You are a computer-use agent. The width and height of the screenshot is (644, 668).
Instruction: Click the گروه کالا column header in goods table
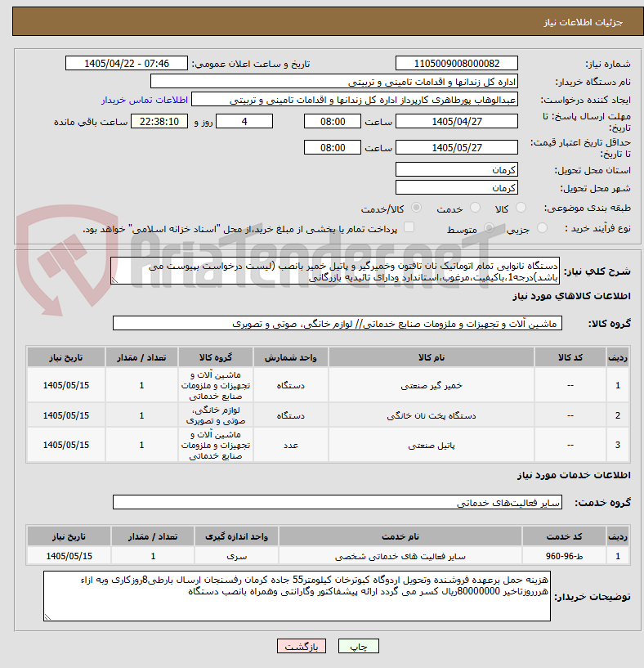coord(216,357)
